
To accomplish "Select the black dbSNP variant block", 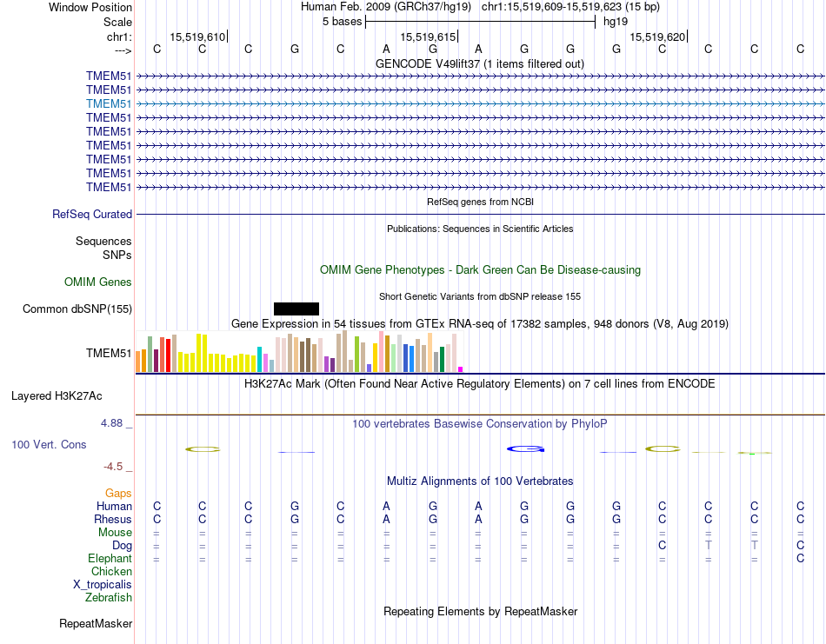I will (x=296, y=309).
